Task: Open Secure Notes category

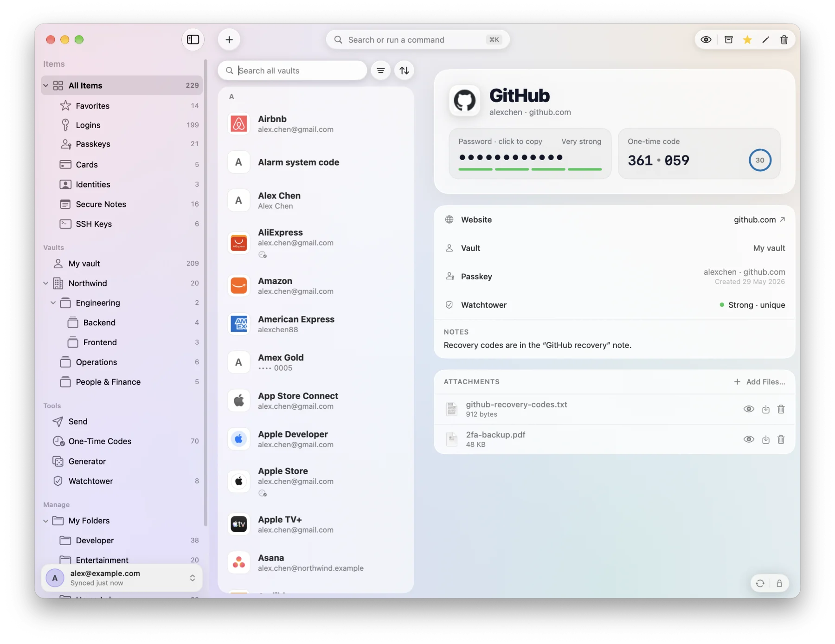Action: [x=122, y=204]
